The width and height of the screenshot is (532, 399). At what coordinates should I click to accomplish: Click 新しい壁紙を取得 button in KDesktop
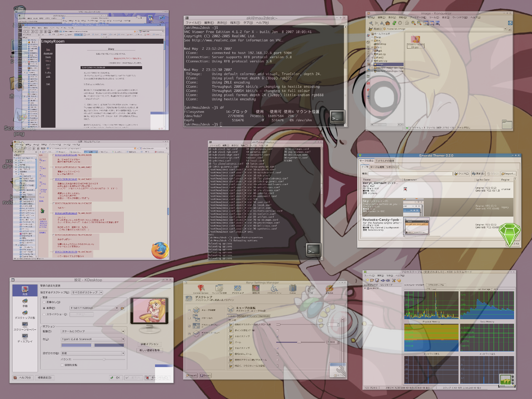149,350
